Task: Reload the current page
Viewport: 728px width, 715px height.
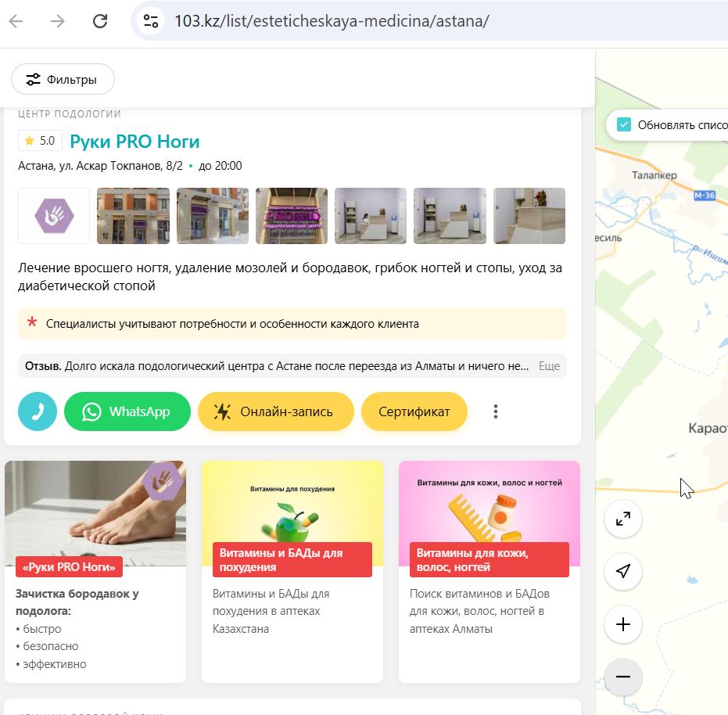Action: click(x=100, y=21)
